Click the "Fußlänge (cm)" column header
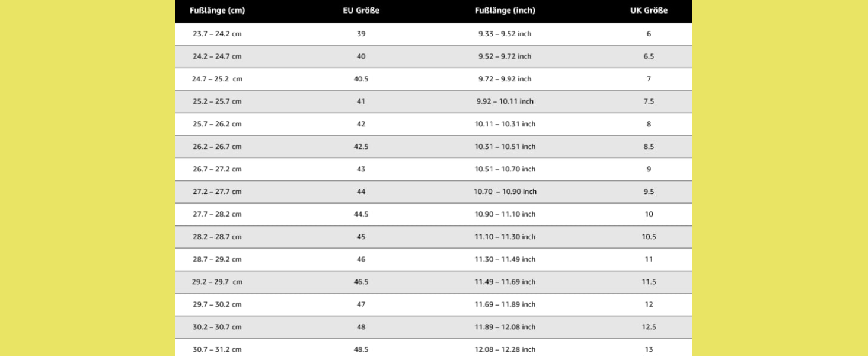 (217, 11)
